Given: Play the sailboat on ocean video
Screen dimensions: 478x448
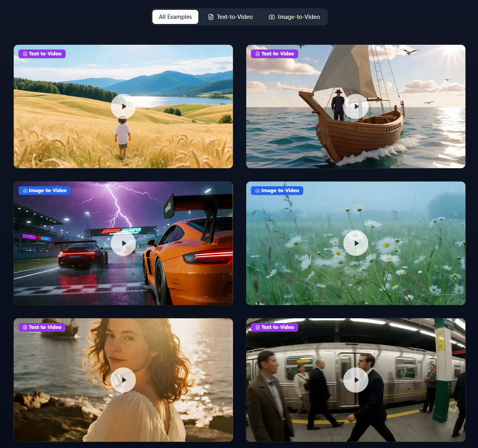Looking at the screenshot, I should coord(356,106).
